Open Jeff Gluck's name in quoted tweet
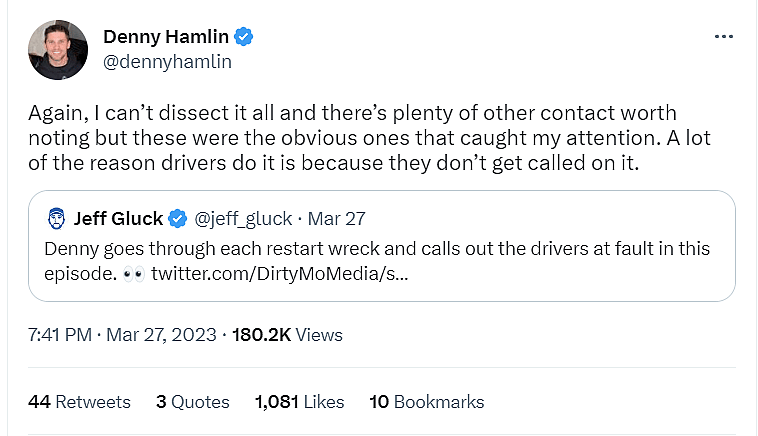 (118, 218)
